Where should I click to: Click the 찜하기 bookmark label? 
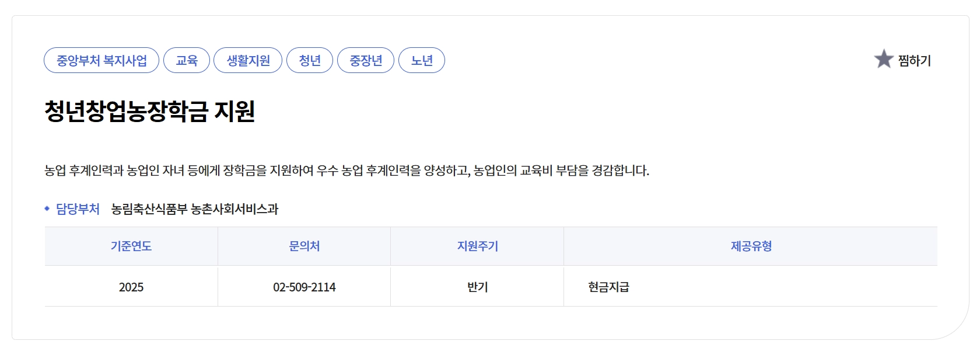(914, 60)
